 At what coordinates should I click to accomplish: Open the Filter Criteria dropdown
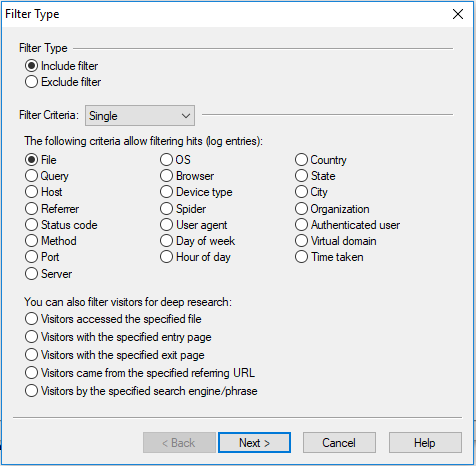(140, 116)
